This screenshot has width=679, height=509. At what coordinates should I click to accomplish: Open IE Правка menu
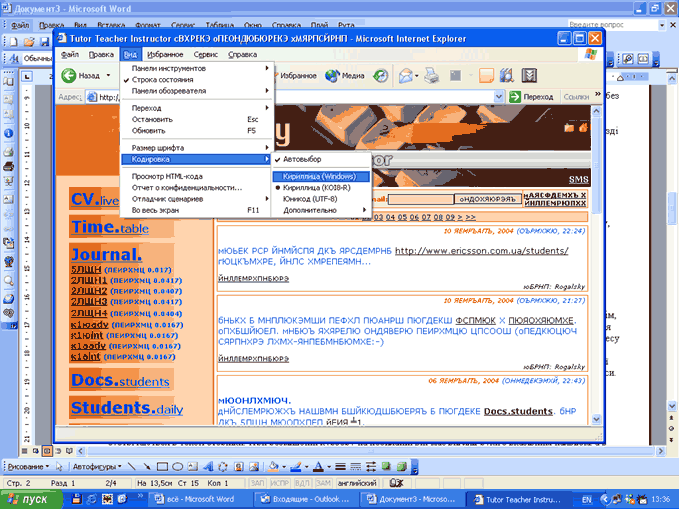tap(101, 55)
